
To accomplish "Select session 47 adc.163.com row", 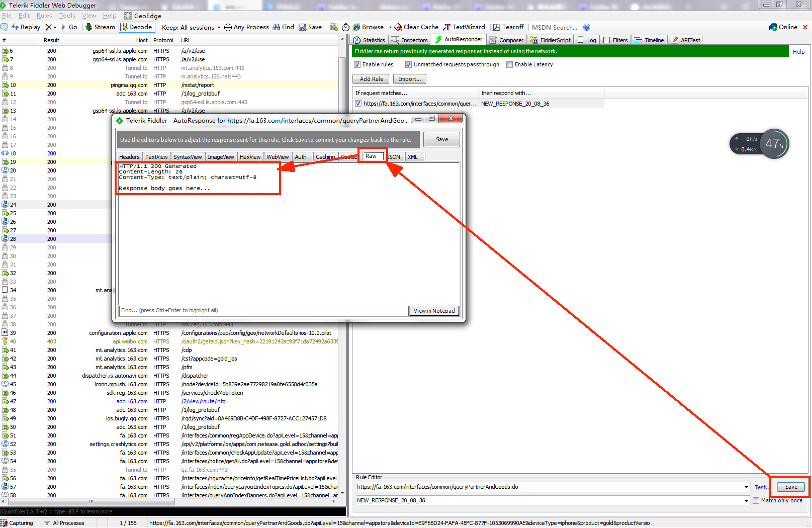I will (170, 401).
